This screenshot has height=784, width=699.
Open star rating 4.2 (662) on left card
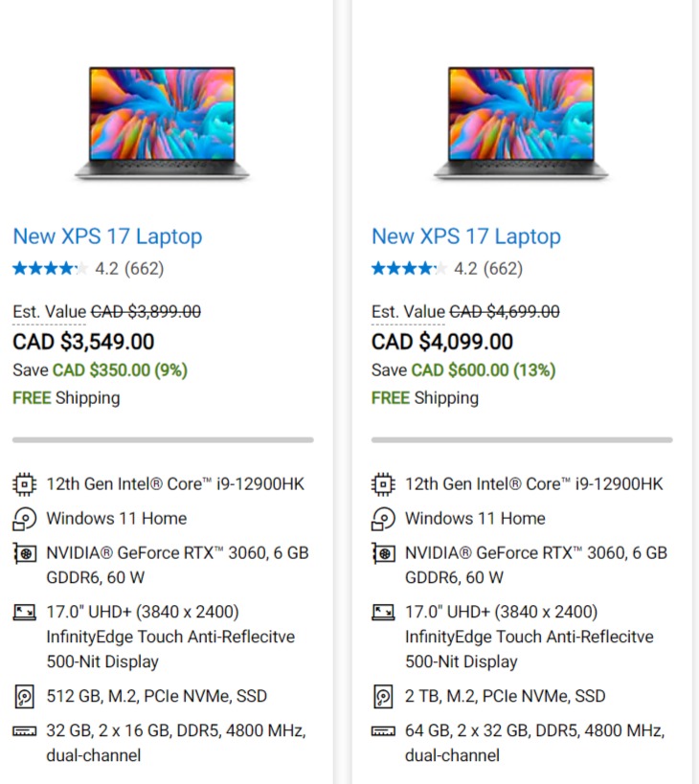tap(88, 268)
